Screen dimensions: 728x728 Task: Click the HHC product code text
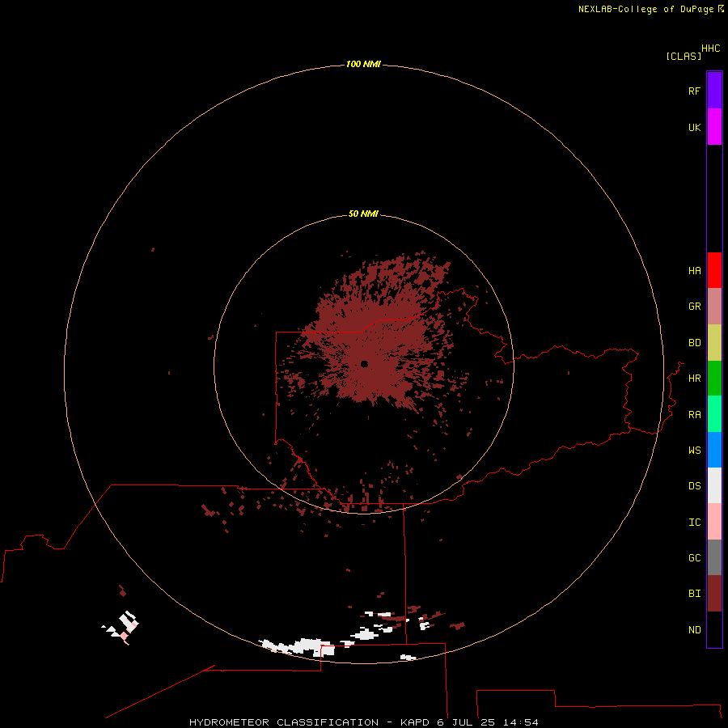click(x=710, y=49)
